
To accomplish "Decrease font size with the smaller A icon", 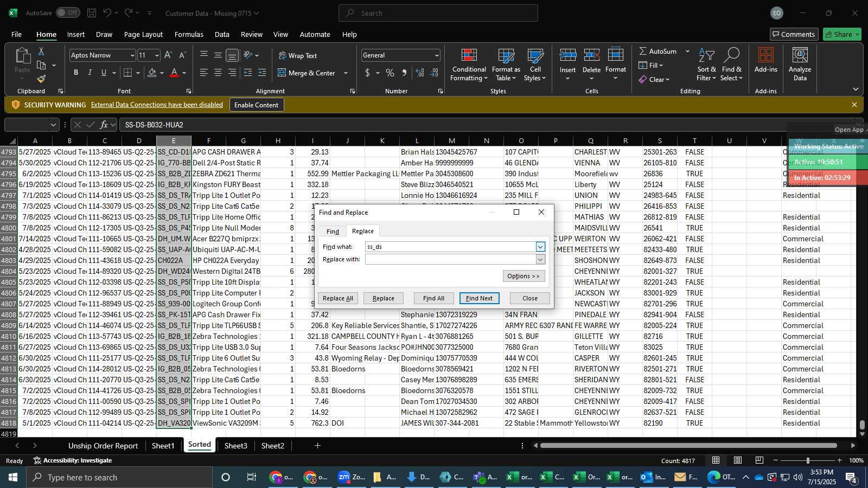I will pyautogui.click(x=182, y=55).
